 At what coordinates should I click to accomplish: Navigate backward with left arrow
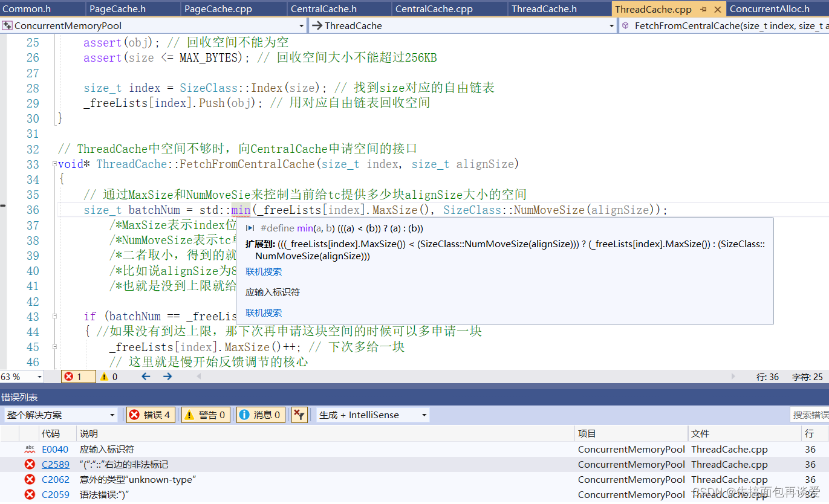click(x=146, y=376)
